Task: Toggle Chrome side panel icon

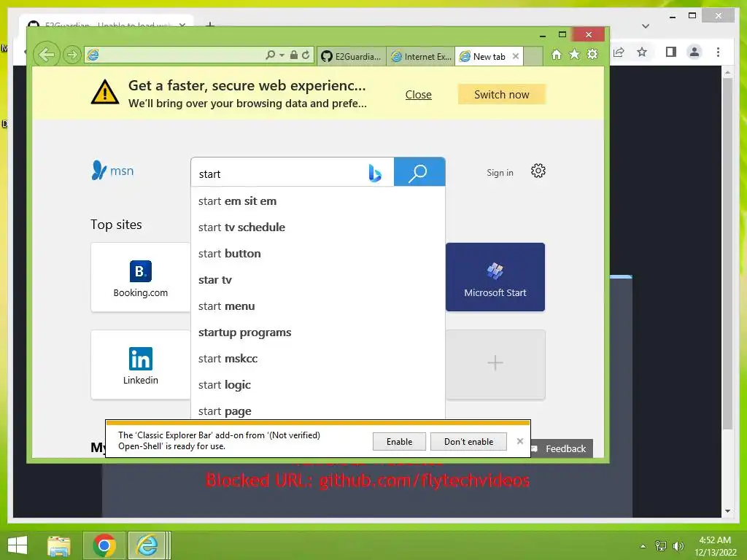Action: click(671, 52)
